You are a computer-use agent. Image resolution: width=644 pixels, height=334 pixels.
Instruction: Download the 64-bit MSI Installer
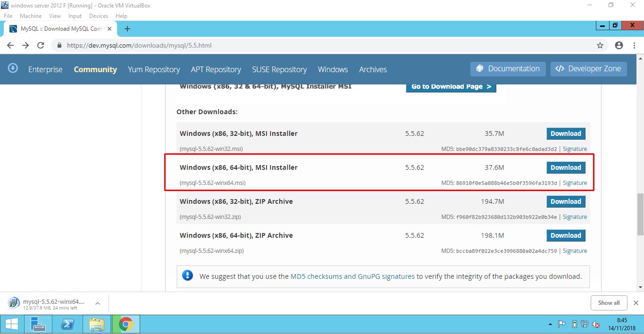click(566, 167)
